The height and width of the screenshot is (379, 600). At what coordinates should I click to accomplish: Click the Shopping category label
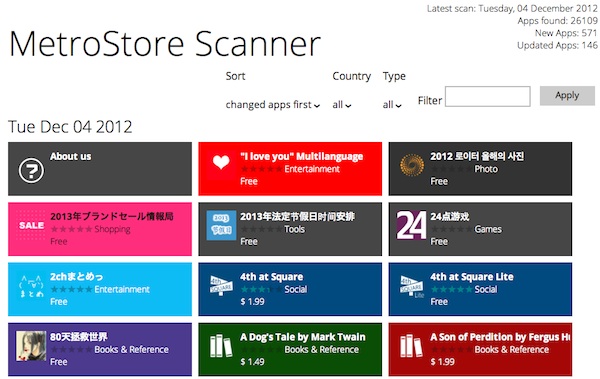point(112,229)
